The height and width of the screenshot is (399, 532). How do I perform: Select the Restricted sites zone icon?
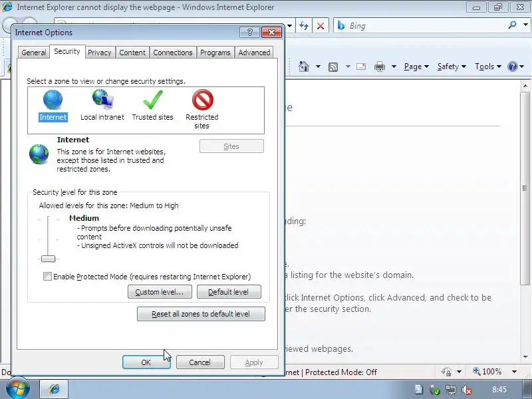pos(203,99)
